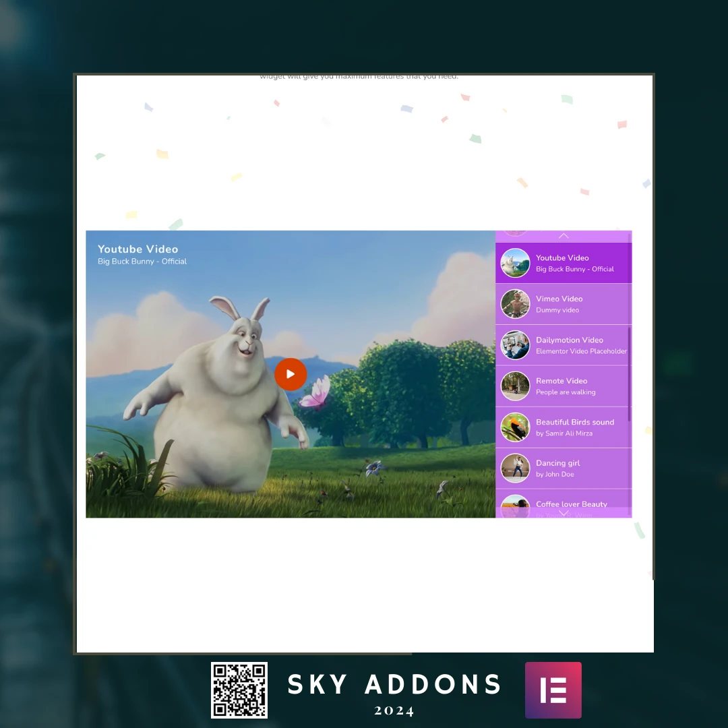Viewport: 728px width, 728px height.
Task: Click the 'Big Buck Bunny - Official' player subtitle
Action: (x=142, y=262)
